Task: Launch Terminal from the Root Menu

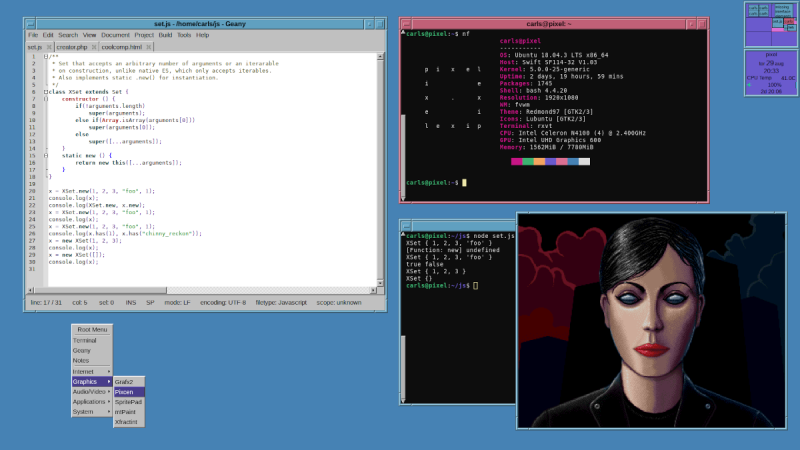Action: click(92, 340)
